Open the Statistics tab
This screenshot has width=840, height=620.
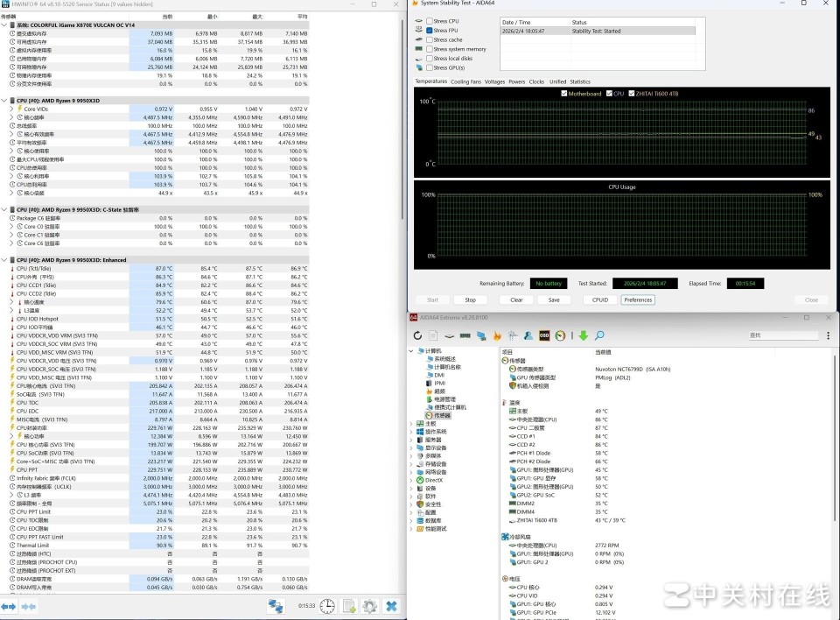pyautogui.click(x=580, y=81)
